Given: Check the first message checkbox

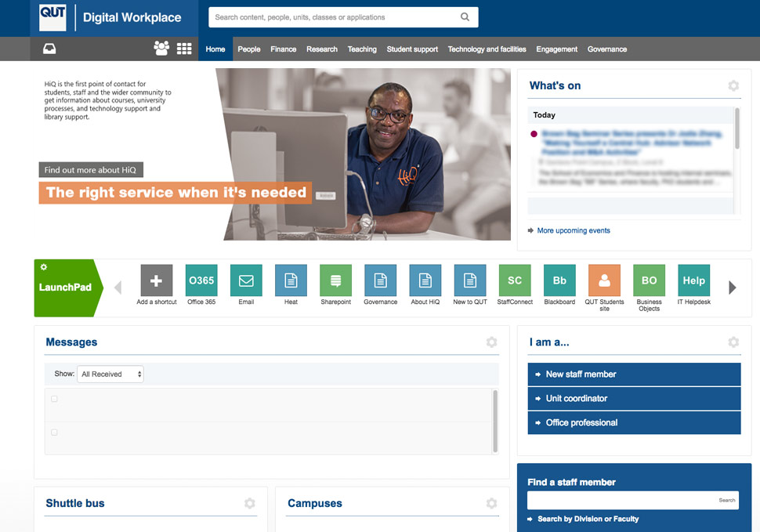Looking at the screenshot, I should (x=54, y=399).
